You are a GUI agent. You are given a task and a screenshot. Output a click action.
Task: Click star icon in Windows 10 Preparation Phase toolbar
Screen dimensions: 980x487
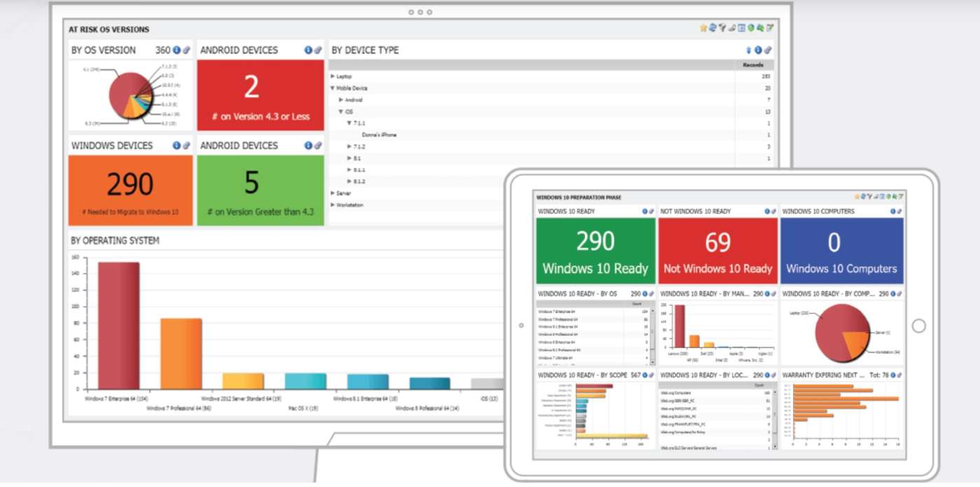pyautogui.click(x=857, y=197)
